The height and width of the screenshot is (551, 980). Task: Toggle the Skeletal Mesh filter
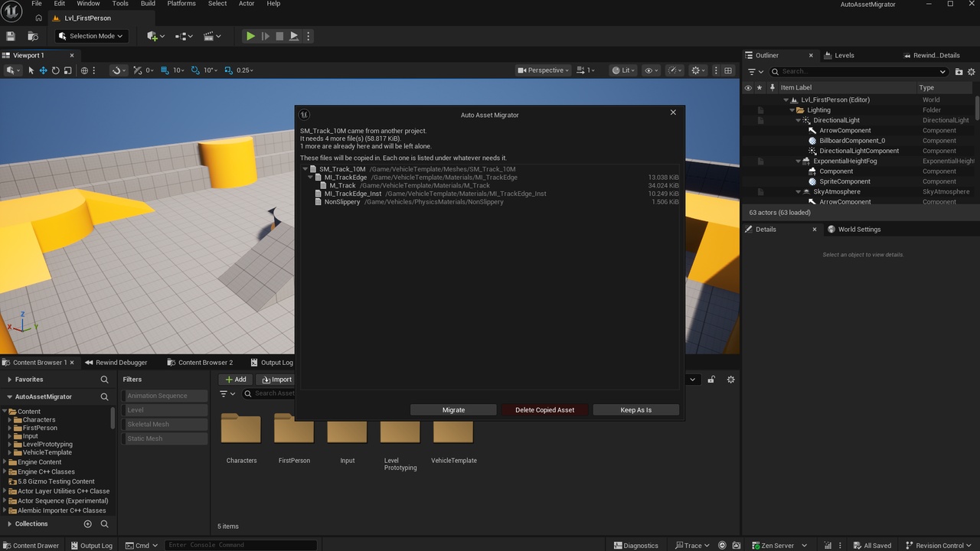pos(165,424)
